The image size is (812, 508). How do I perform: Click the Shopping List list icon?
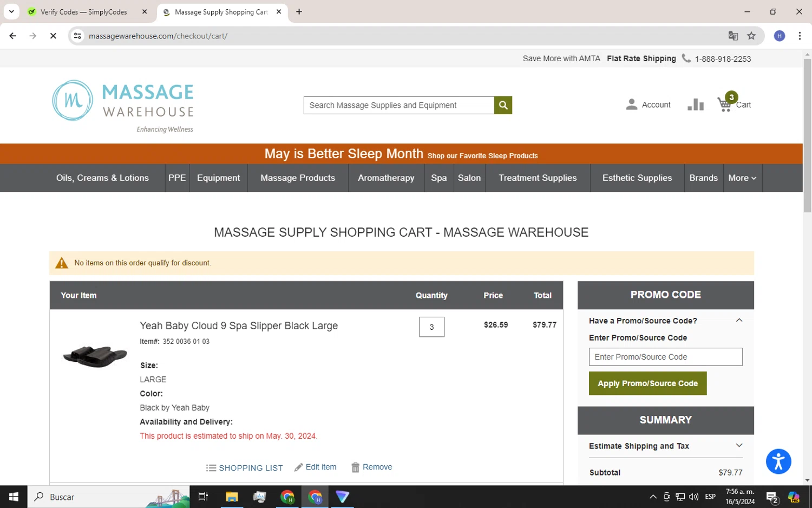211,468
